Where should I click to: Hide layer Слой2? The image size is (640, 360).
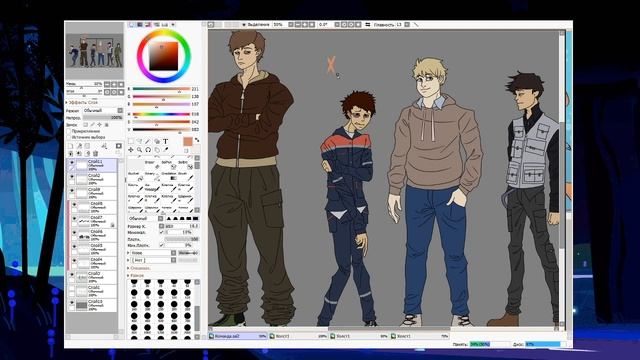72,177
